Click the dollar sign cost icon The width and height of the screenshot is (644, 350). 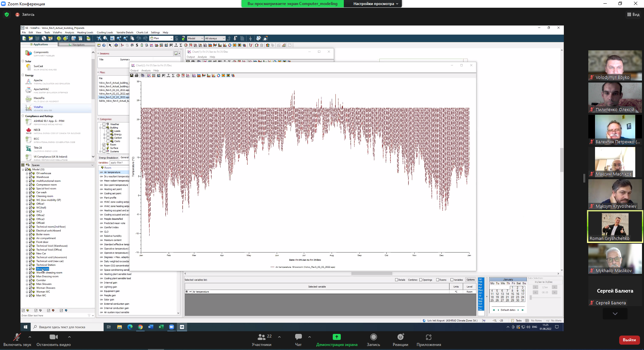pyautogui.click(x=137, y=45)
